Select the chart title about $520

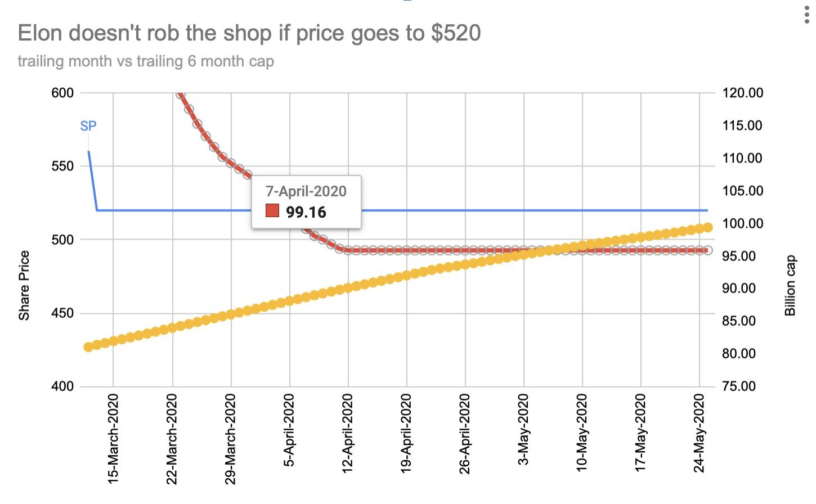click(249, 33)
